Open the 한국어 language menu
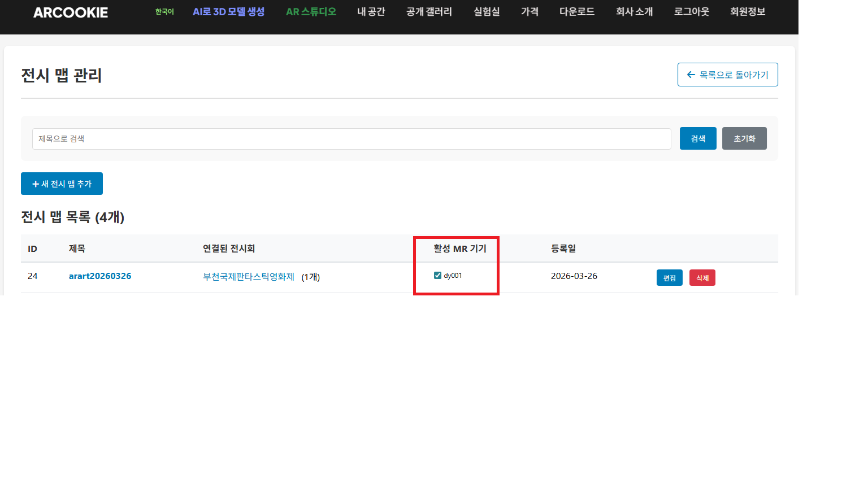The image size is (868, 488). [x=164, y=11]
